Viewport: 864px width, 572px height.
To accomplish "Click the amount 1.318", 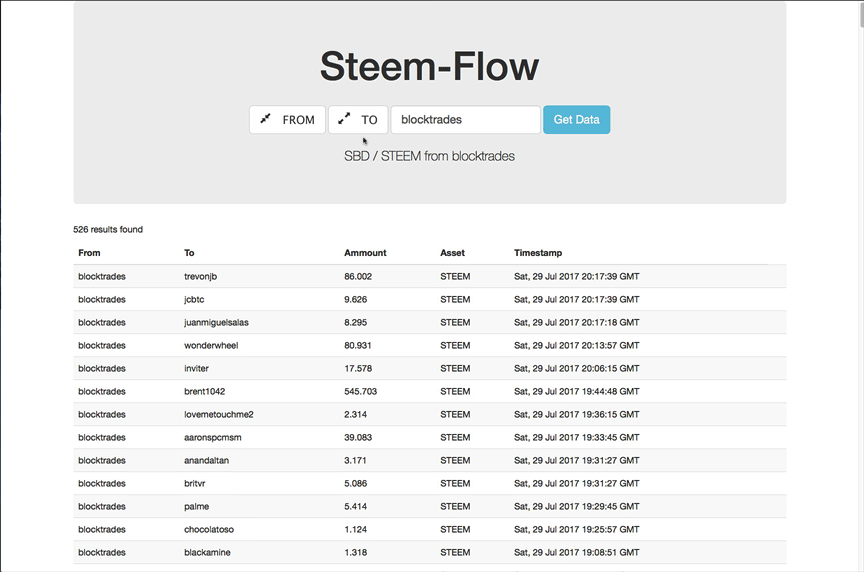I will [x=355, y=552].
